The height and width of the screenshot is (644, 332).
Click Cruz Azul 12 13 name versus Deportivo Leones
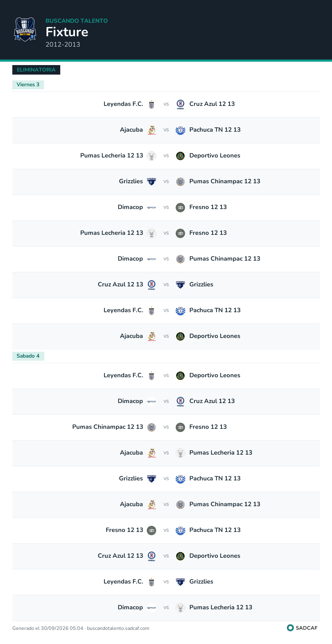[x=121, y=556]
